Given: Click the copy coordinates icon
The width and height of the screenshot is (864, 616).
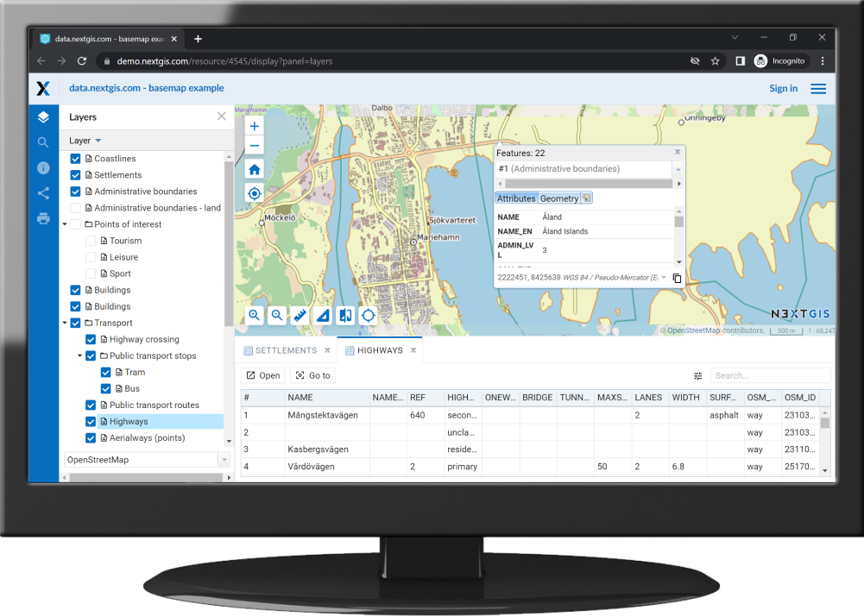Looking at the screenshot, I should pyautogui.click(x=677, y=278).
